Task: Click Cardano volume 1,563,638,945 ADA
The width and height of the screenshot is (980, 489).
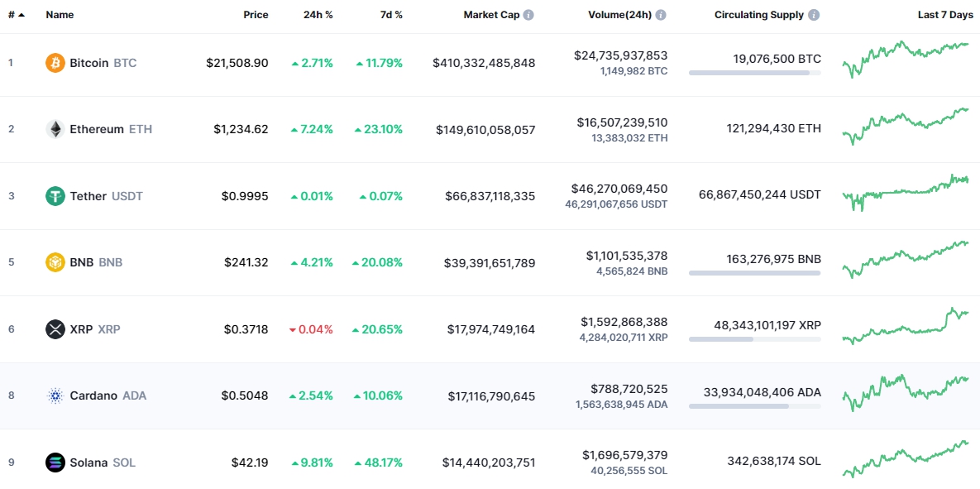Action: [621, 405]
